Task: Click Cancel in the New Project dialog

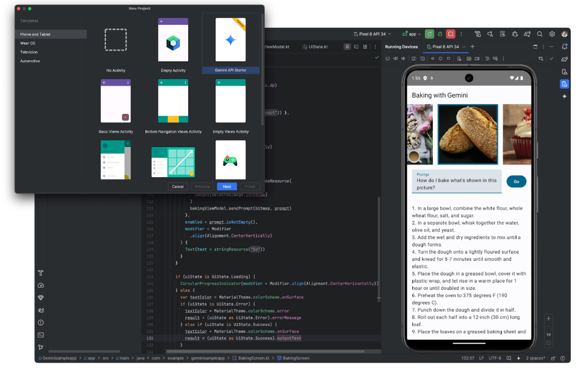Action: click(x=178, y=187)
